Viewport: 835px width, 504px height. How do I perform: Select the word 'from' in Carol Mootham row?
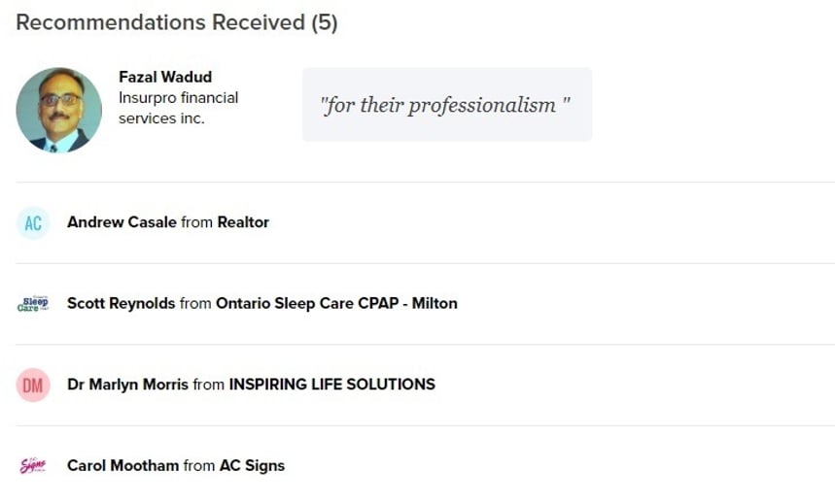(x=199, y=466)
